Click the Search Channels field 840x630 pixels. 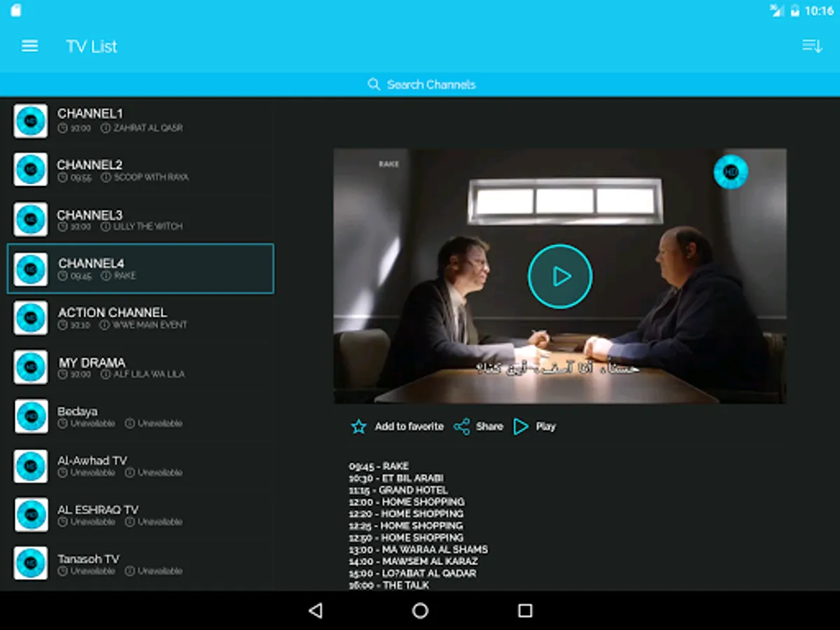coord(420,85)
